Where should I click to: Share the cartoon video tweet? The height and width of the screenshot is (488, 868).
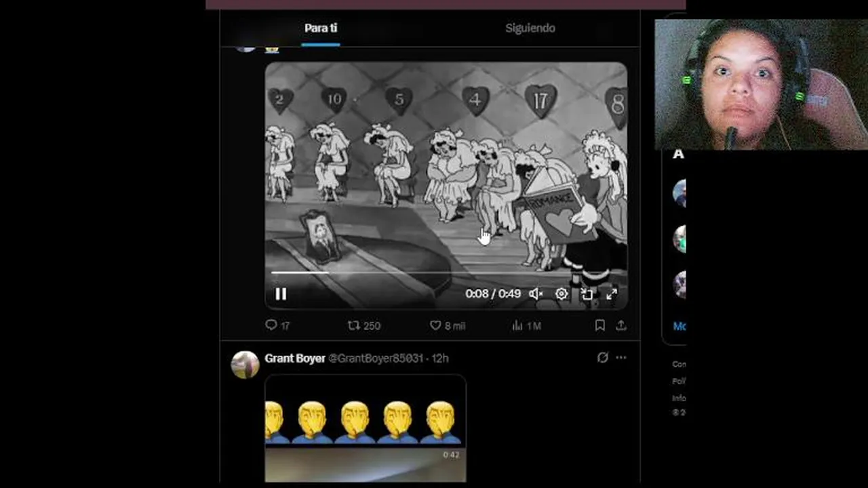[620, 325]
